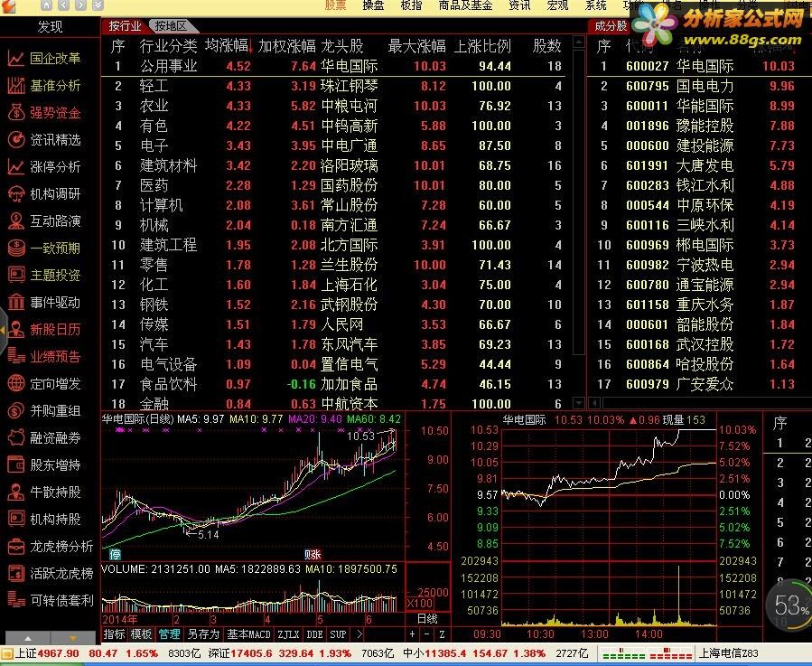The image size is (812, 666).
Task: Open 股东增持 sidebar item
Action: [x=44, y=464]
